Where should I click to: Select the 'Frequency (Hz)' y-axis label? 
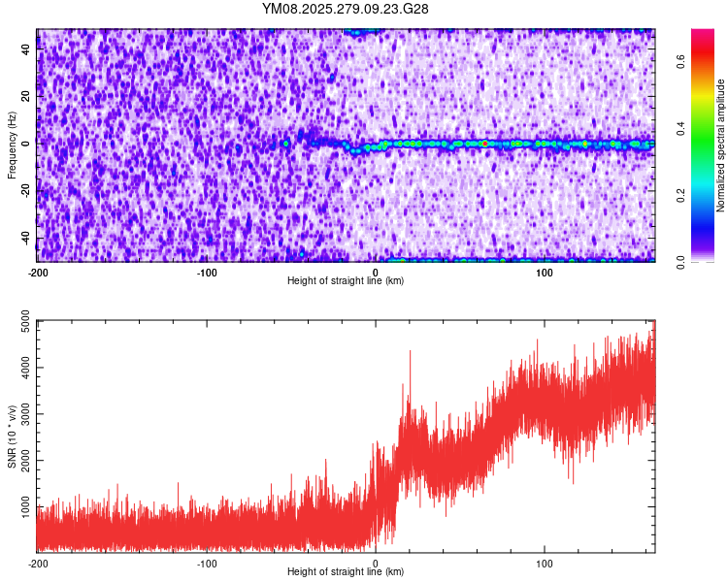tap(12, 145)
